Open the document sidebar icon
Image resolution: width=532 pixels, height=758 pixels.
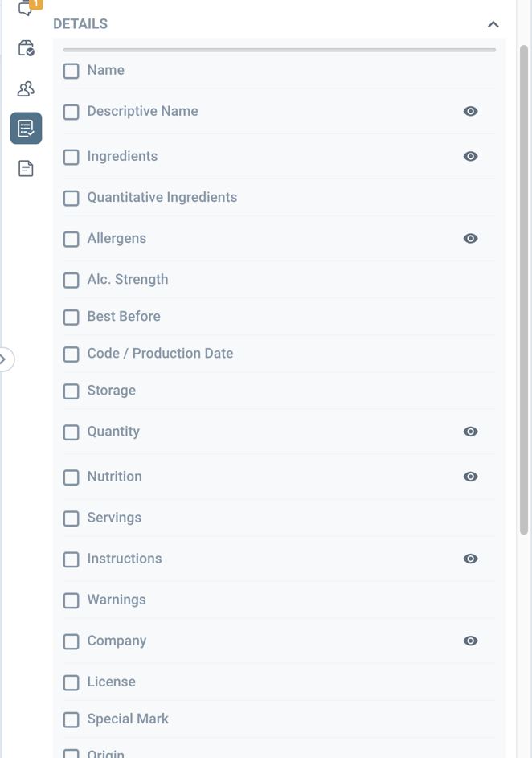(x=26, y=168)
